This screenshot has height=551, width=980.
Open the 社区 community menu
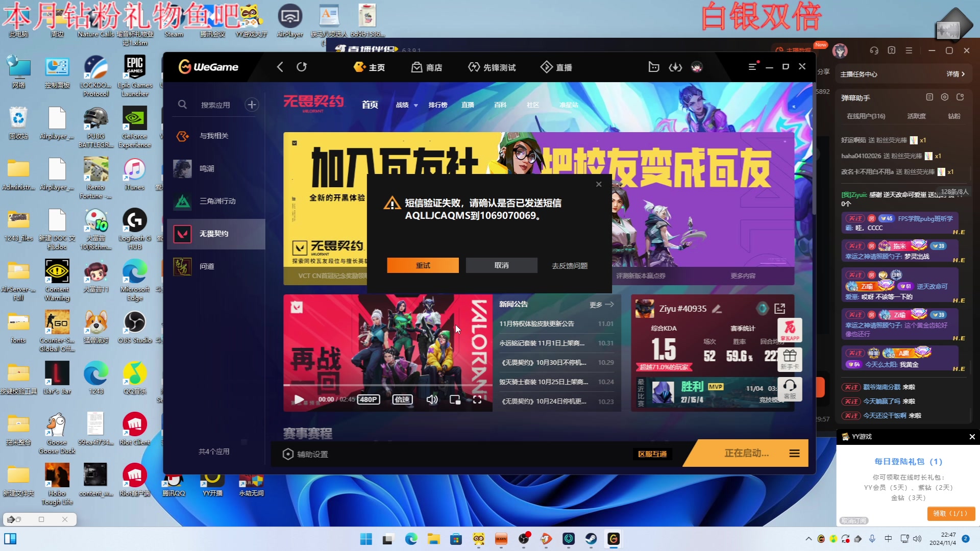[x=533, y=105]
